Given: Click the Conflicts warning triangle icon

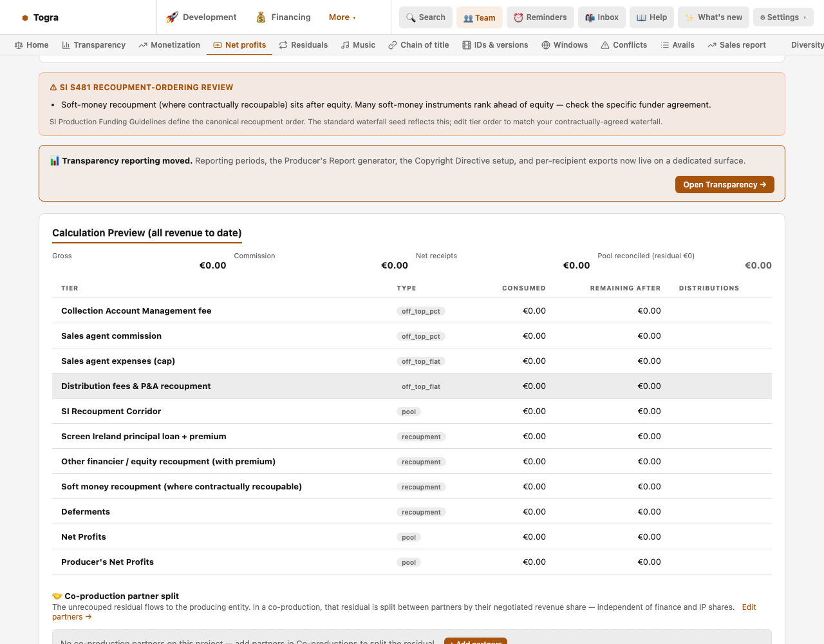Looking at the screenshot, I should coord(605,45).
